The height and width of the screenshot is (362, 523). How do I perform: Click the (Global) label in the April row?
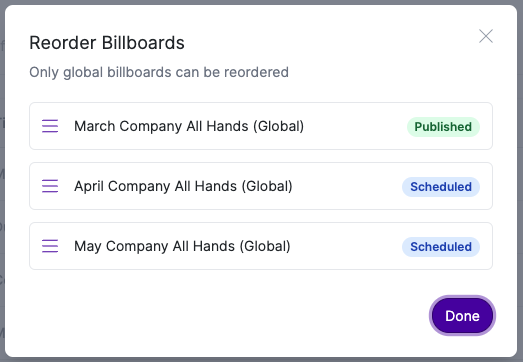pos(267,186)
